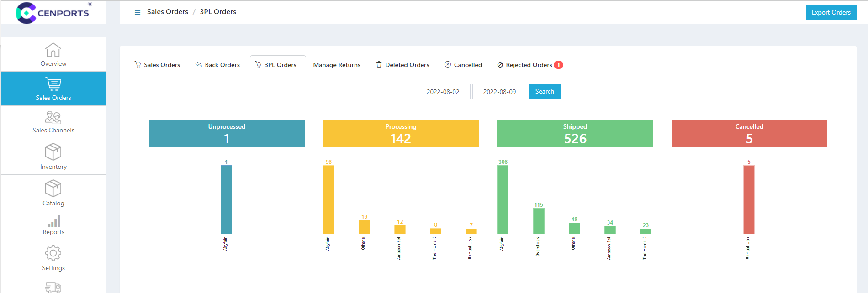Select the Cancelled tab
This screenshot has width=868, height=293.
[x=463, y=65]
